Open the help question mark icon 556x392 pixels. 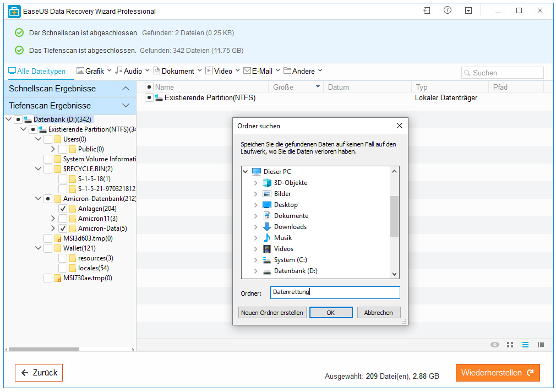click(448, 10)
